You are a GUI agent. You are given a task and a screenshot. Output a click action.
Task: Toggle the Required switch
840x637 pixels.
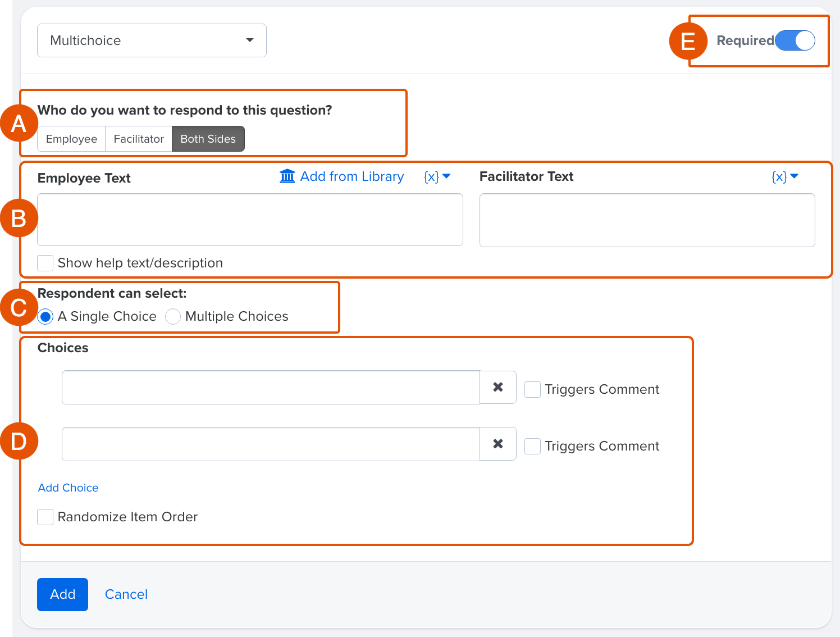point(795,40)
